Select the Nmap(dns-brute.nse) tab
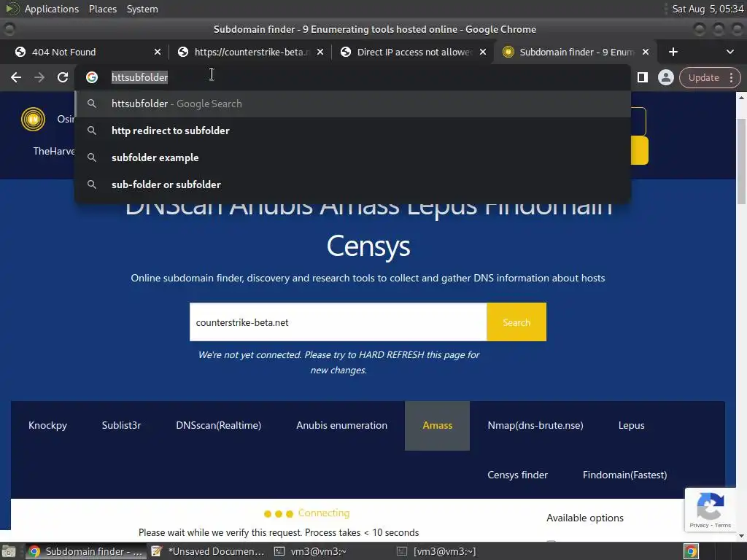This screenshot has height=560, width=747. point(535,425)
